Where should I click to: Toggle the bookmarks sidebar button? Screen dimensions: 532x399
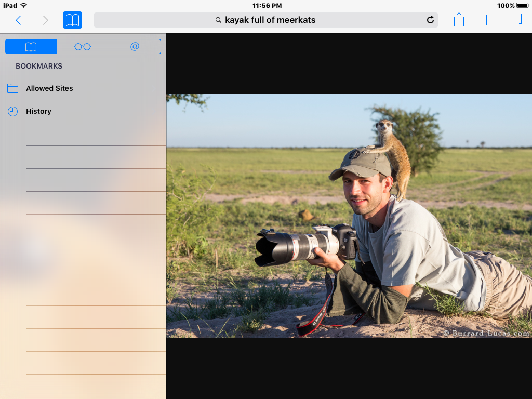tap(72, 20)
